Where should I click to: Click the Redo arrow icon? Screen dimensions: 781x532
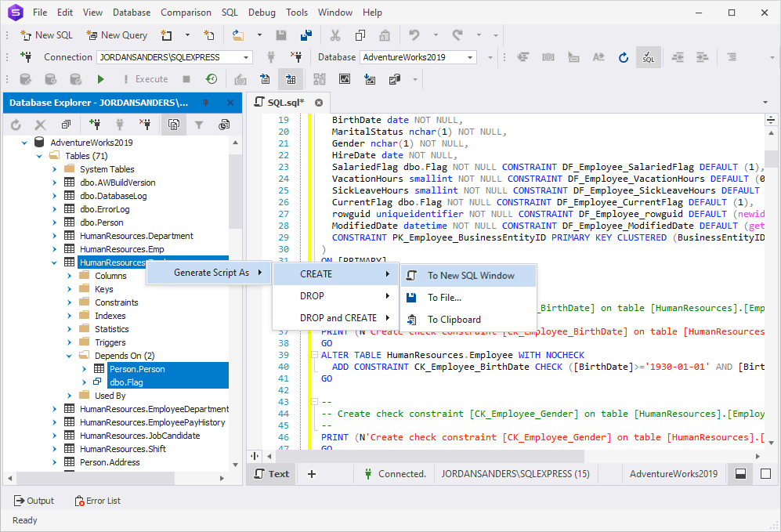[x=457, y=35]
